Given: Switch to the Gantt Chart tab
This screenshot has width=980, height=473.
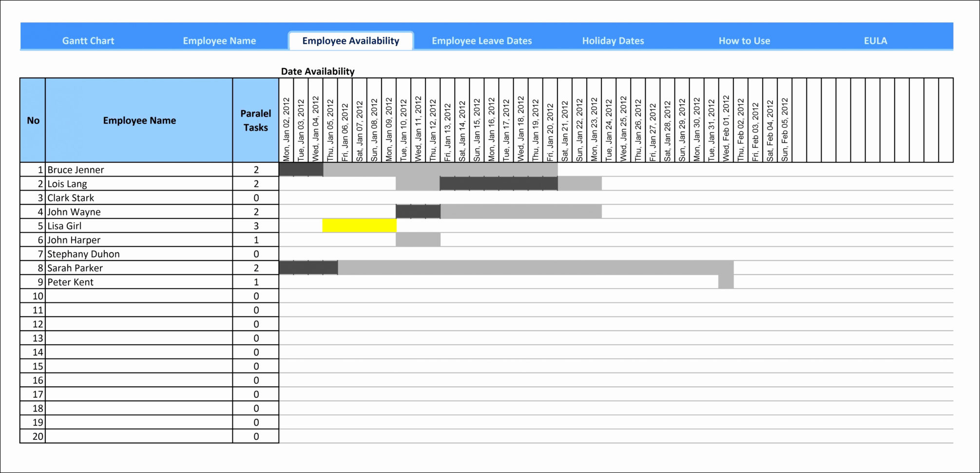Looking at the screenshot, I should click(88, 41).
